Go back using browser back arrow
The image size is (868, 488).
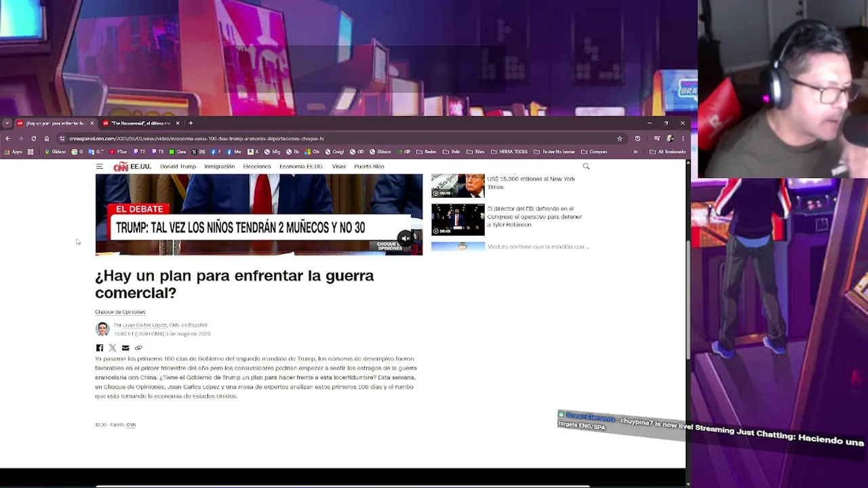7,138
